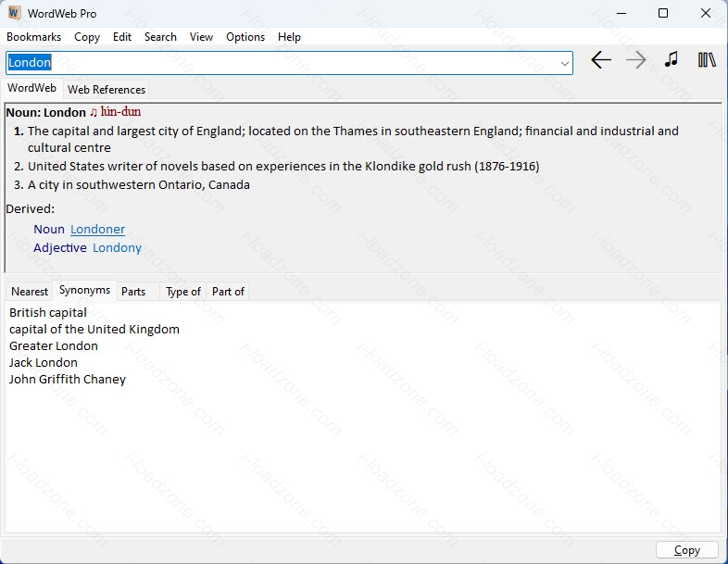Click the 'Noun: London' heading
This screenshot has height=564, width=728.
click(46, 112)
